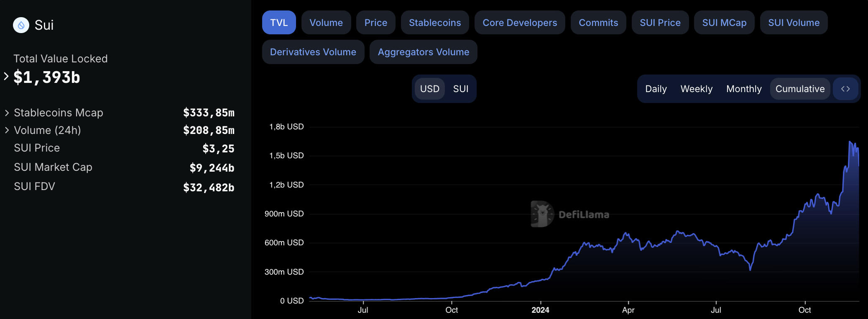Click the Sui droplet logo icon

(x=21, y=25)
